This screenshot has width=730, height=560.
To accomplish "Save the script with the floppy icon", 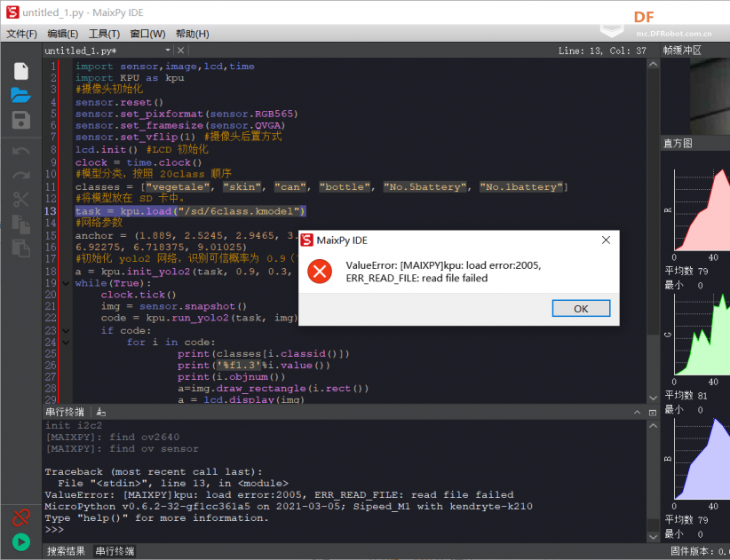I will click(x=21, y=120).
